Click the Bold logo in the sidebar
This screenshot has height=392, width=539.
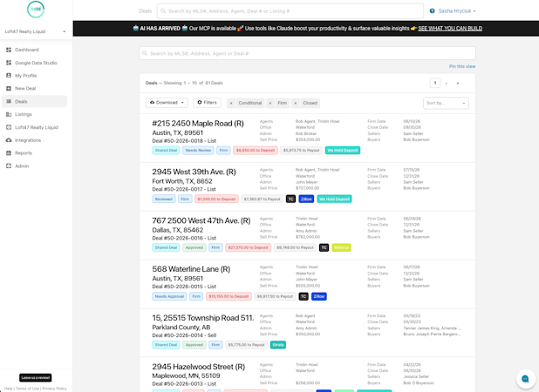pyautogui.click(x=36, y=9)
